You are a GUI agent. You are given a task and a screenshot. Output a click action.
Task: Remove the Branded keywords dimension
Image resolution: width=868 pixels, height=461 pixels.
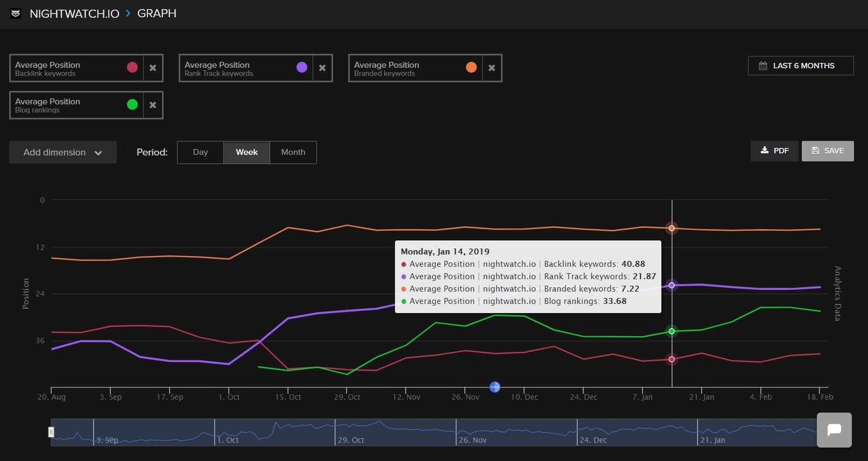[x=492, y=68]
